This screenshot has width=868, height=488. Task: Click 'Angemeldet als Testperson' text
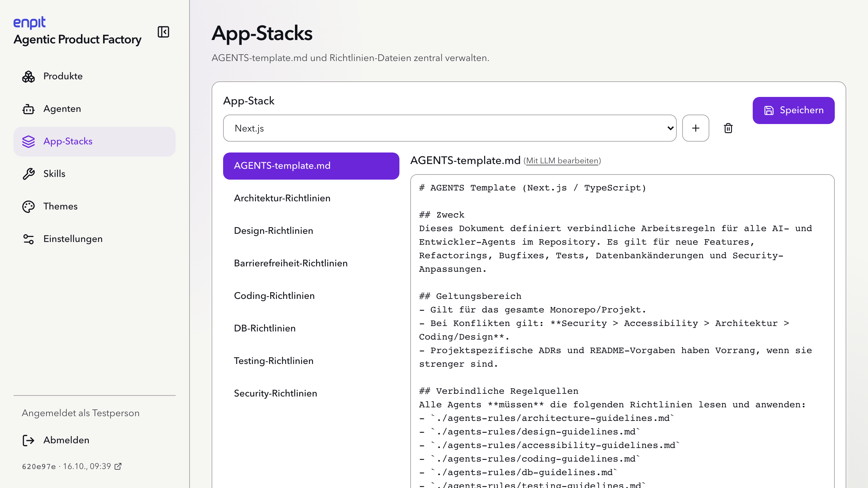click(x=81, y=413)
